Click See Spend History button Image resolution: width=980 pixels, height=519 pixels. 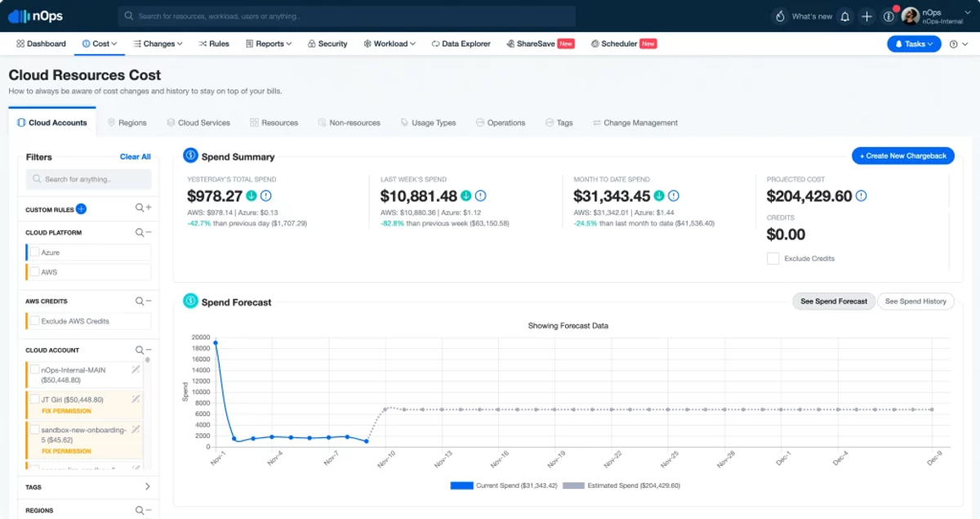[x=915, y=302]
